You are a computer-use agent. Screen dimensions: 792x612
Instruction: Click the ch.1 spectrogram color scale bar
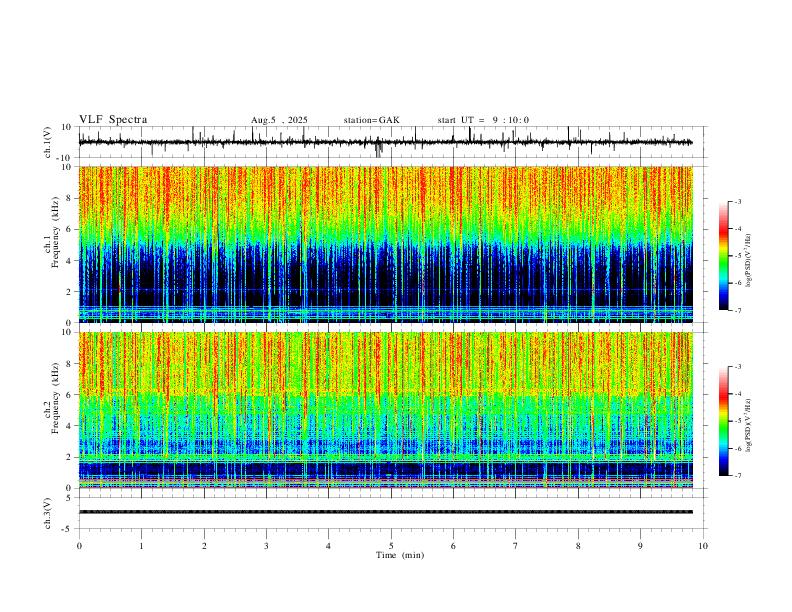pos(723,256)
